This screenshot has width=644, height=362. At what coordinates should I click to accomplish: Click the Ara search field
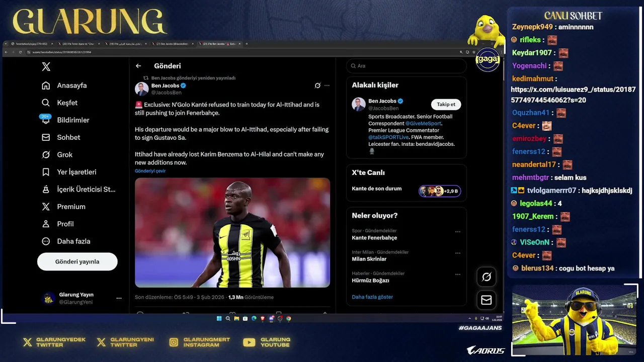coord(406,66)
